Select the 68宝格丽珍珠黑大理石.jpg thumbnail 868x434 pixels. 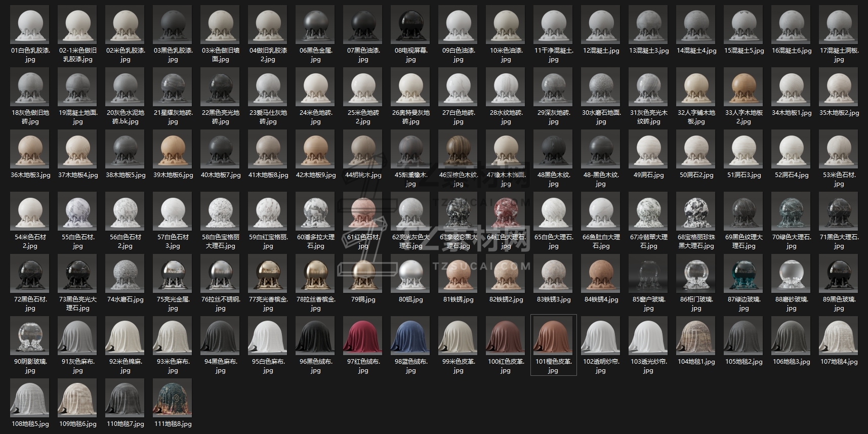click(x=696, y=211)
